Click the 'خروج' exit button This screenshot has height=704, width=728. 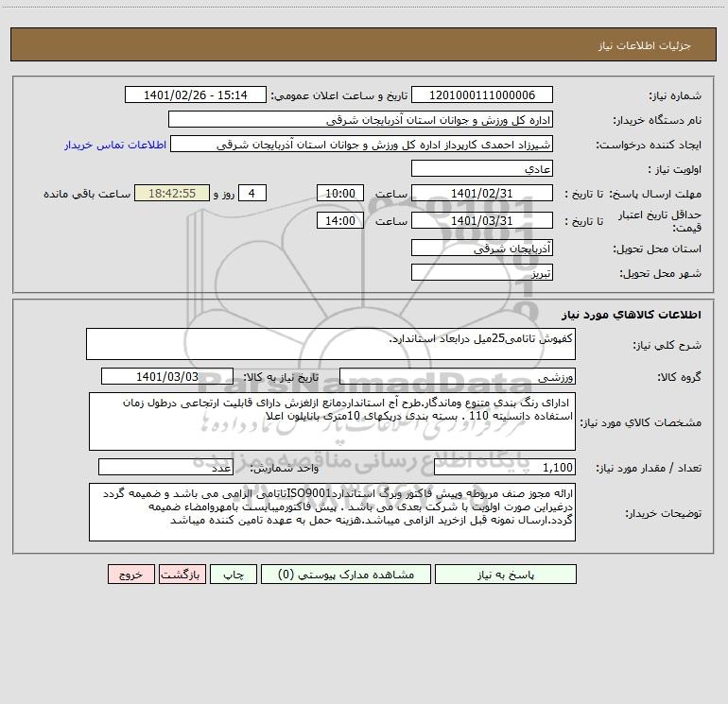[130, 575]
